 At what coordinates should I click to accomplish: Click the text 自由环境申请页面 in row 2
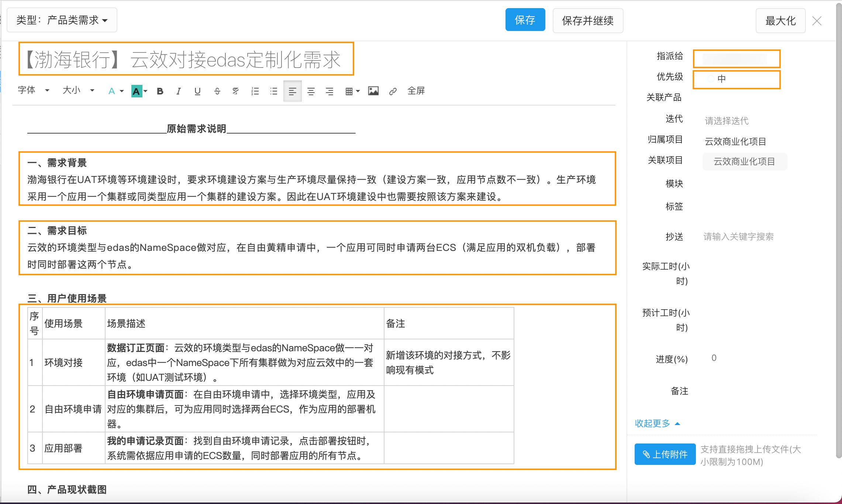(x=145, y=394)
